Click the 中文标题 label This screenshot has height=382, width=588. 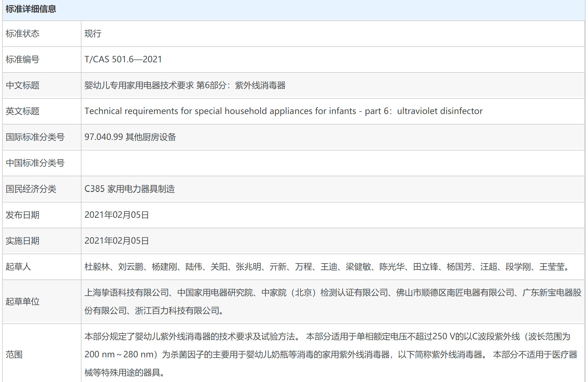(23, 85)
